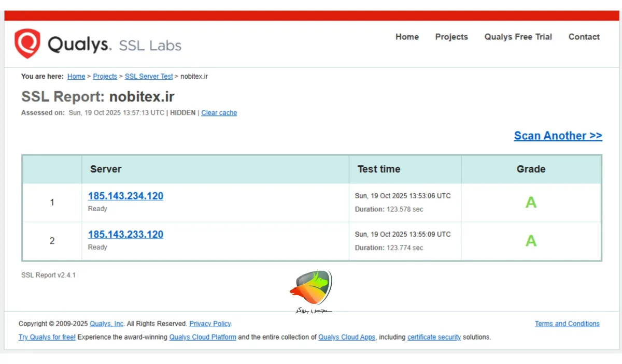
Task: Open SSL Server Test breadcrumb link
Action: click(149, 76)
